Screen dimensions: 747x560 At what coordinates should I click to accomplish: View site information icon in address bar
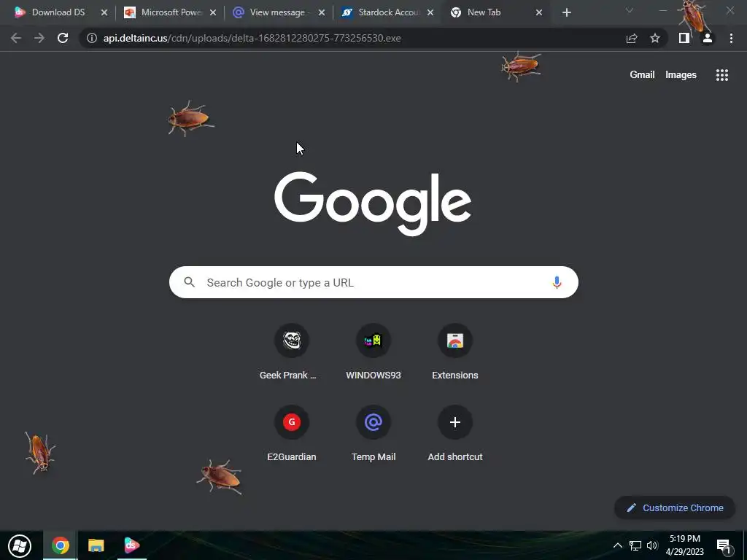pyautogui.click(x=91, y=38)
